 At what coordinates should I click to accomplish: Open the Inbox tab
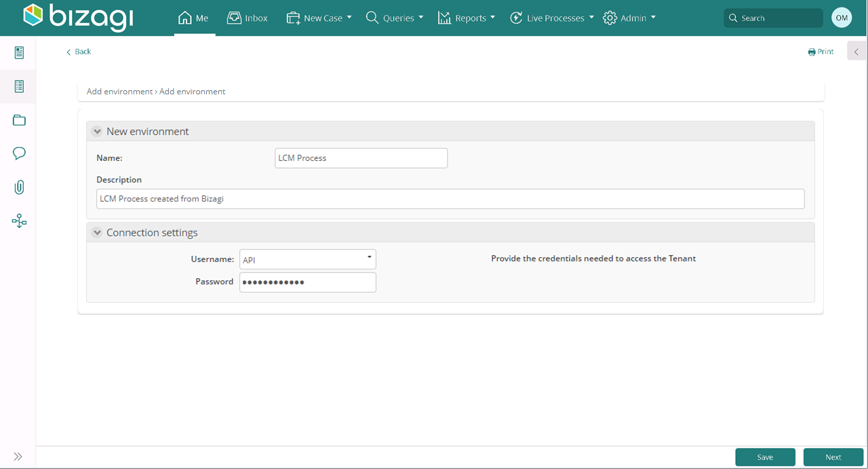(x=248, y=18)
